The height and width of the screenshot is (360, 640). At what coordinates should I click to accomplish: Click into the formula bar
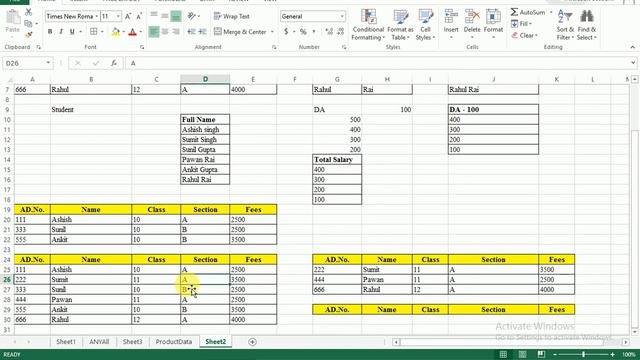click(x=378, y=63)
